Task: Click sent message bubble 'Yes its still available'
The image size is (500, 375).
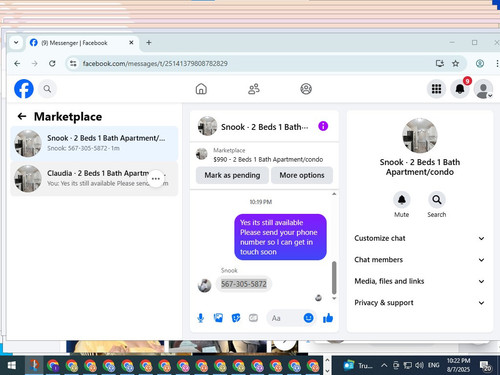Action: [x=280, y=237]
